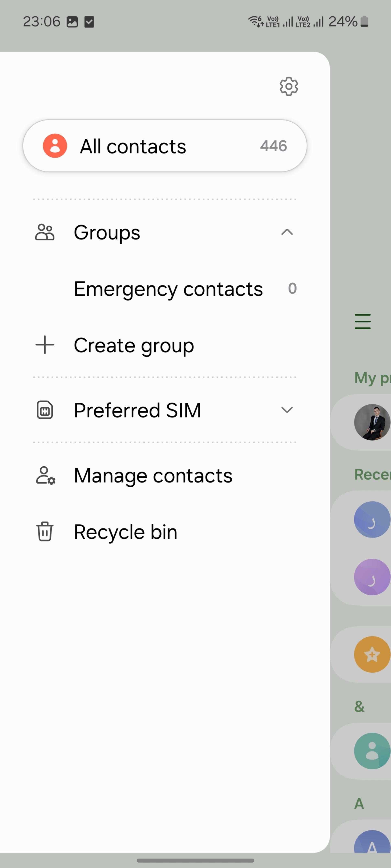
Task: Expand the Preferred SIM chevron
Action: click(x=287, y=410)
